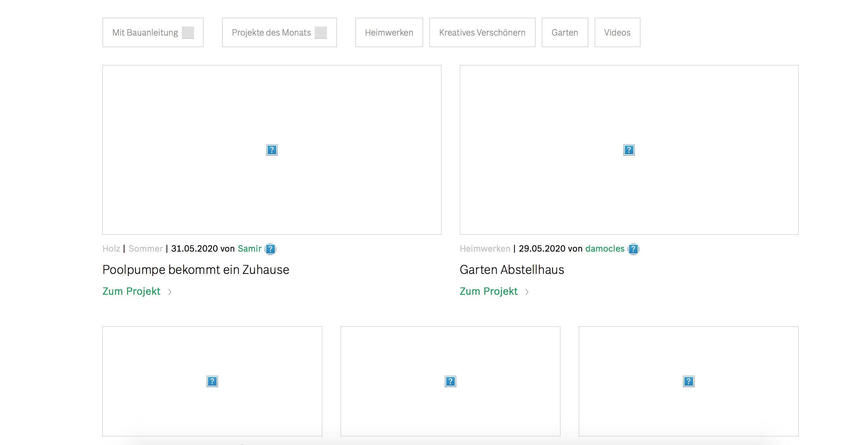Click missing-image icon in Poolpumpe project
Image resolution: width=868 pixels, height=445 pixels.
pyautogui.click(x=272, y=150)
